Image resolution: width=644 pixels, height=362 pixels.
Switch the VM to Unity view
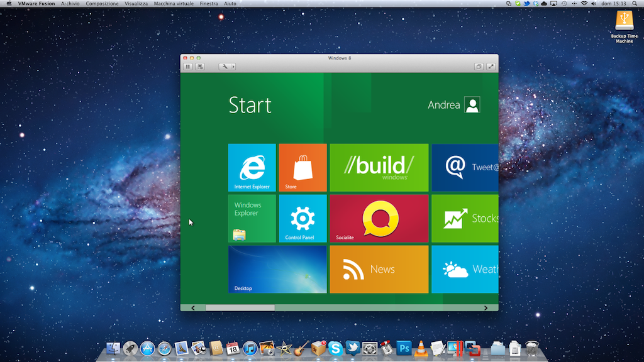coord(479,67)
